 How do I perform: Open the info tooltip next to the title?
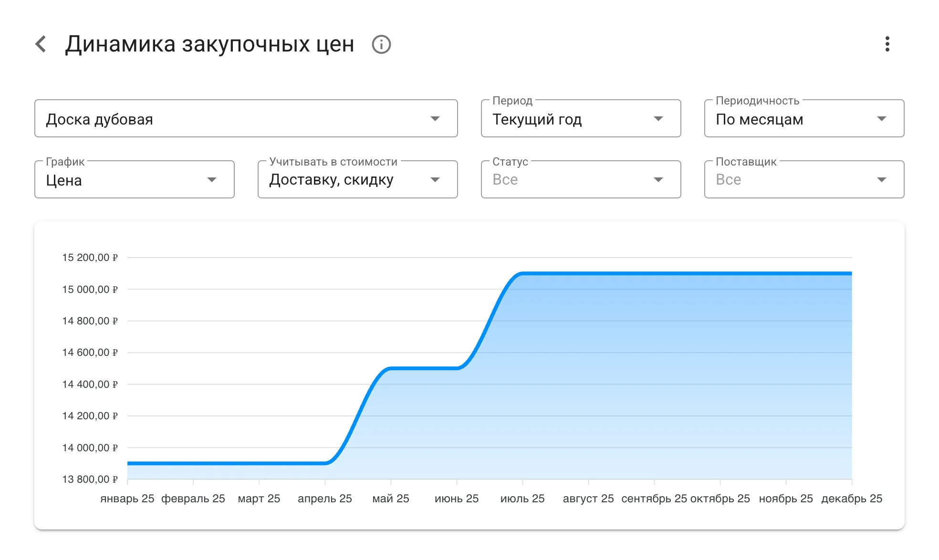381,44
